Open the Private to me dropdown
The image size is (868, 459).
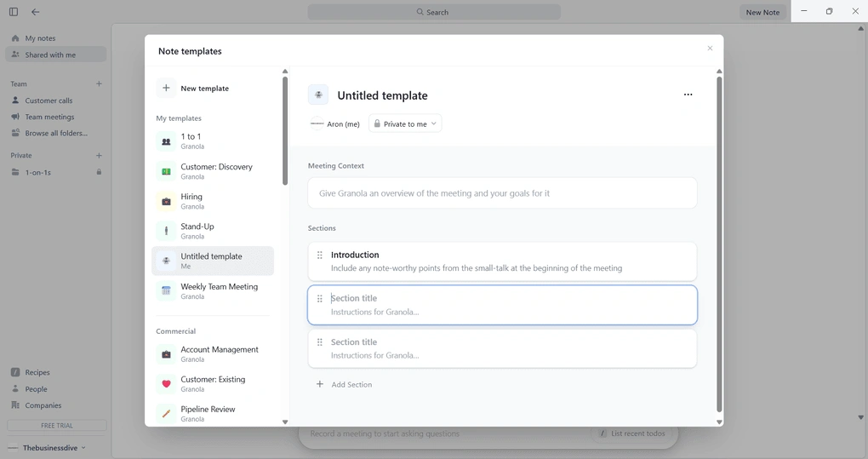point(405,124)
